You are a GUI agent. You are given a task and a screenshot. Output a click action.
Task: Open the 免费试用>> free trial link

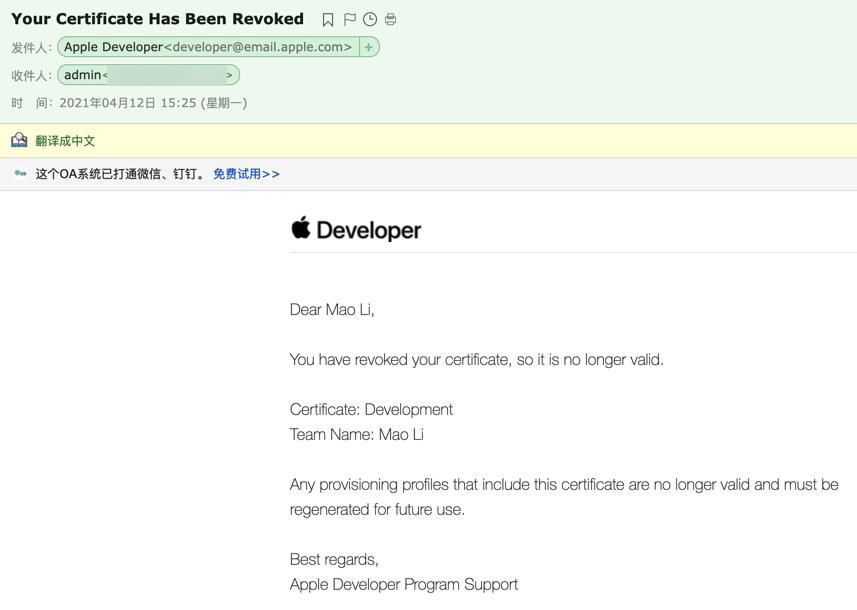(x=246, y=174)
